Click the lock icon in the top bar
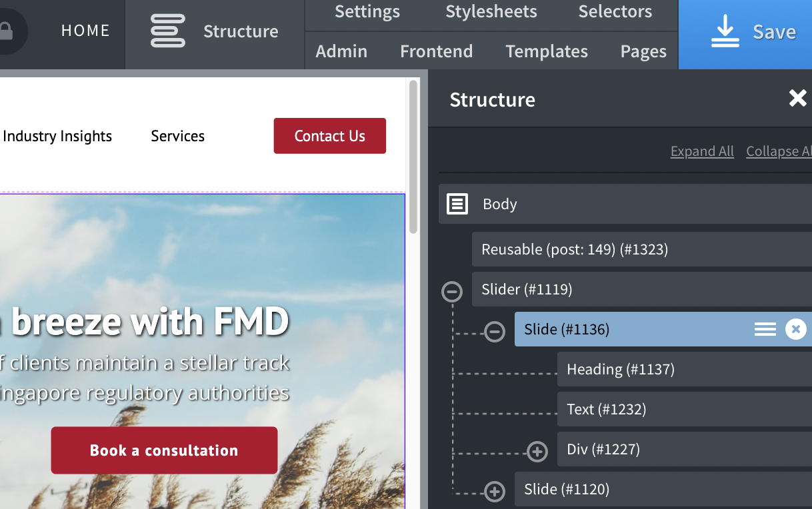The height and width of the screenshot is (509, 812). 6,31
